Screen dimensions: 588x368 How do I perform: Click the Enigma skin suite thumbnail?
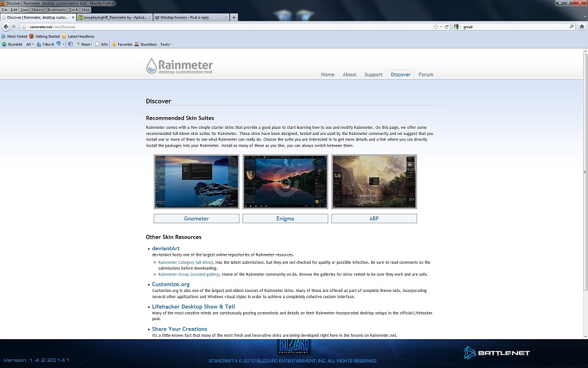coord(285,181)
